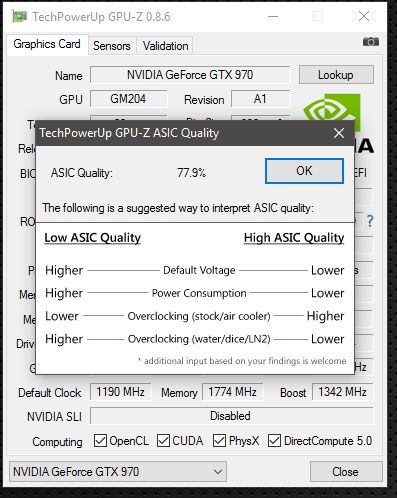397x498 pixels.
Task: Close the GPU-Z main window with X
Action: pyautogui.click(x=364, y=16)
